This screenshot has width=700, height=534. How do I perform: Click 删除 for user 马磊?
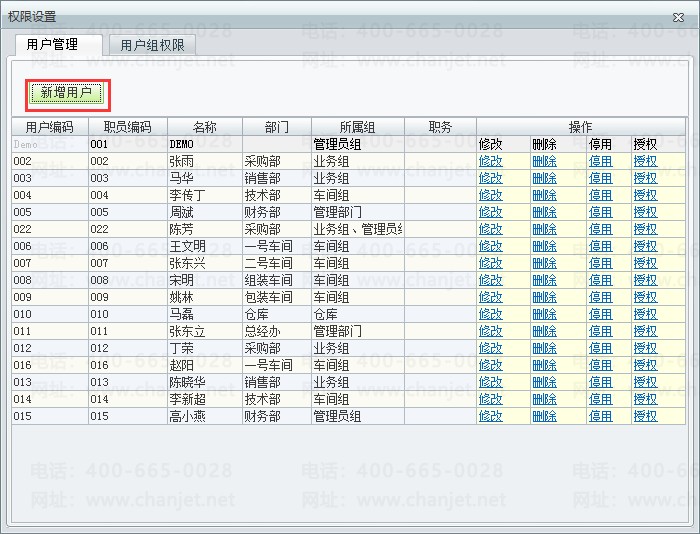(544, 314)
